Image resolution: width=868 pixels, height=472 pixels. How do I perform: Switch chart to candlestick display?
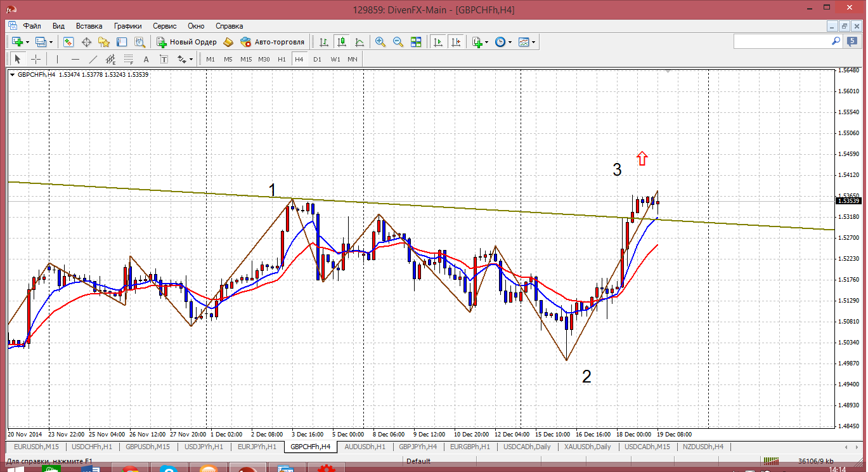coord(342,42)
